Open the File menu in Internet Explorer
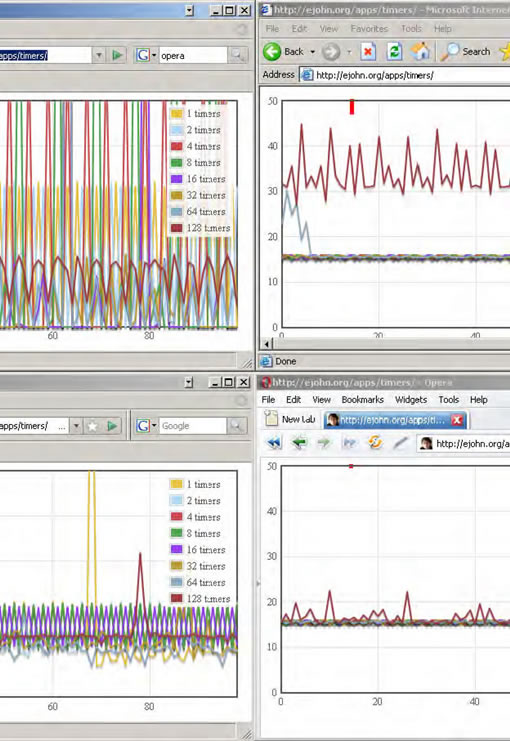This screenshot has height=741, width=510. pos(272,29)
